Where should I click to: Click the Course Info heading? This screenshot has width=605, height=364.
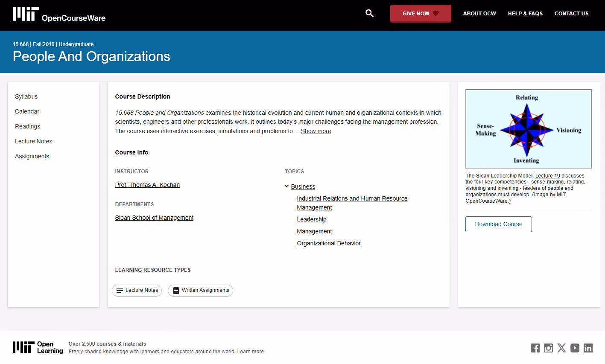(132, 152)
